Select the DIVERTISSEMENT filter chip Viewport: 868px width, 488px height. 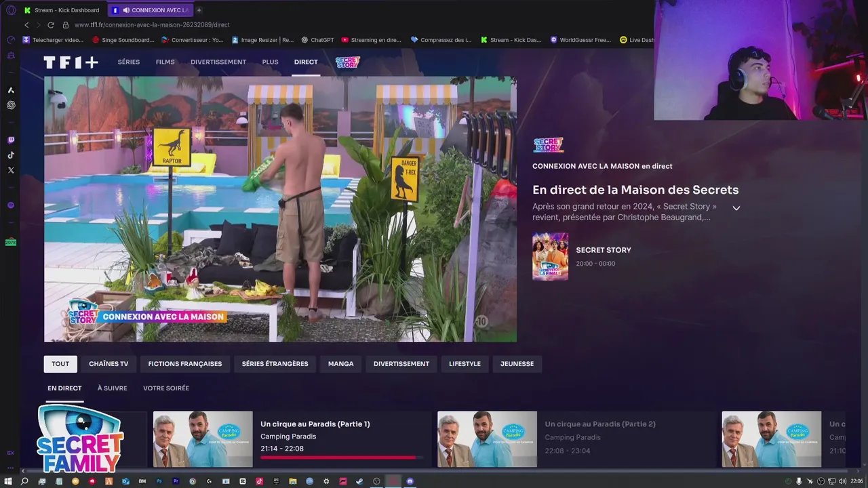coord(401,364)
